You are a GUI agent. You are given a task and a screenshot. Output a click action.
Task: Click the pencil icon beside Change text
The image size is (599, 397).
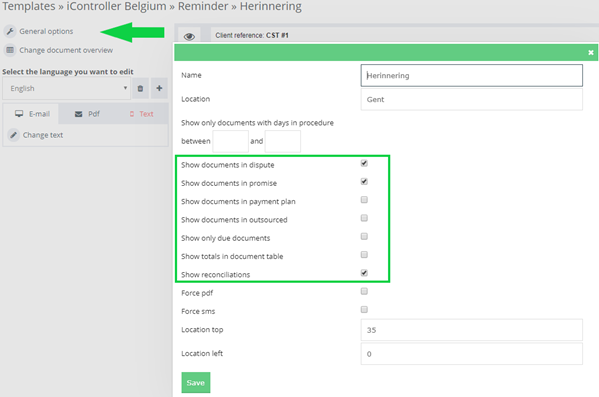point(14,135)
